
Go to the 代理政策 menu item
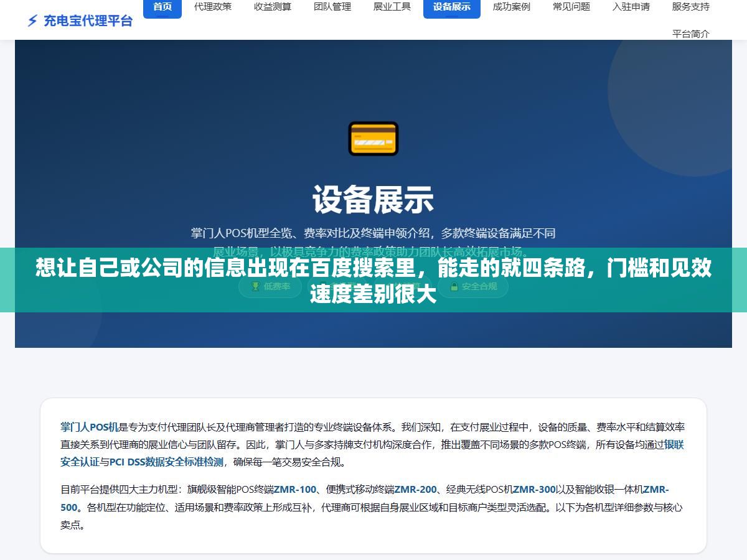point(213,7)
